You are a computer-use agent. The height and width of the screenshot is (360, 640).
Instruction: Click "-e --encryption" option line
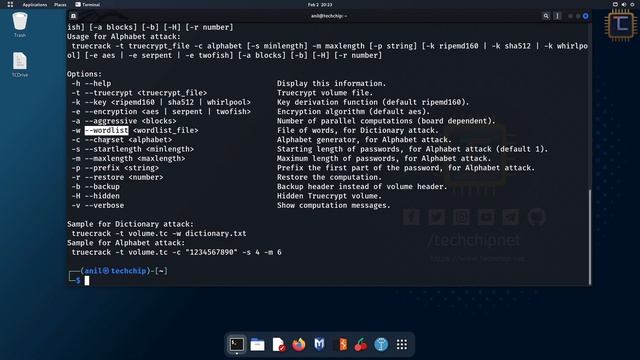tap(161, 111)
